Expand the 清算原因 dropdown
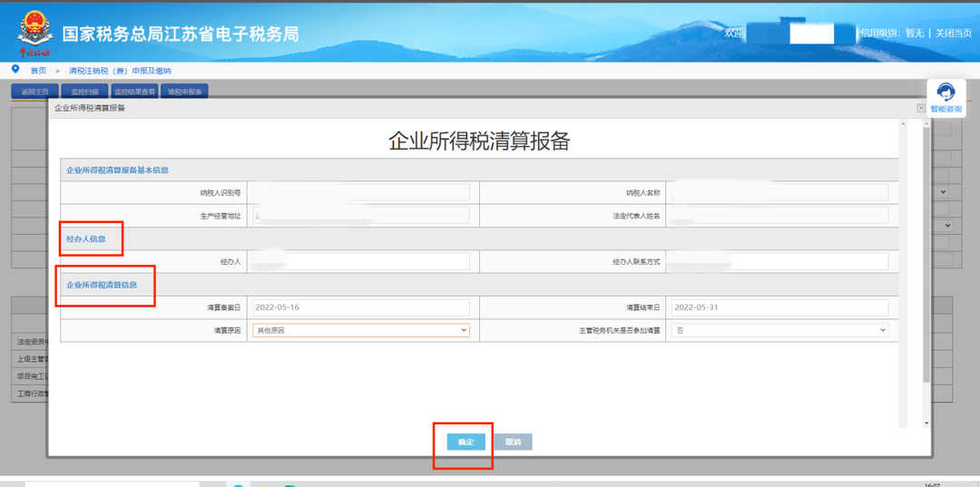Viewport: 980px width, 487px height. click(361, 331)
